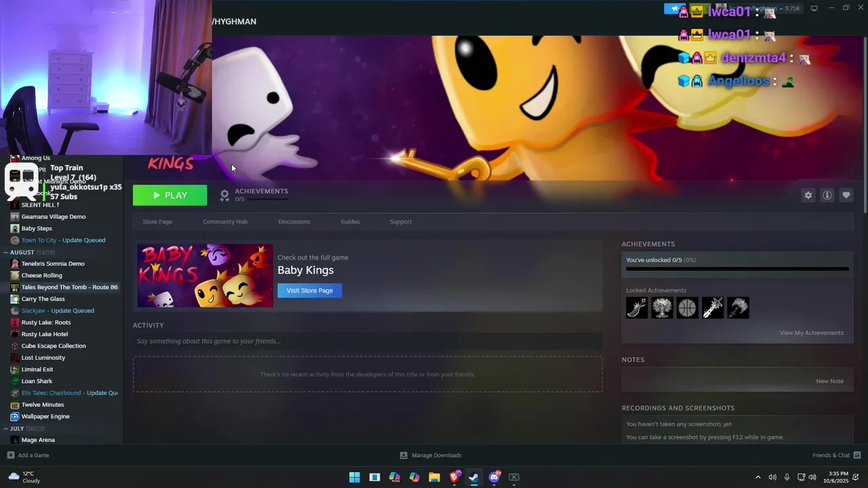868x488 pixels.
Task: Click View My Achievements link
Action: tap(812, 333)
